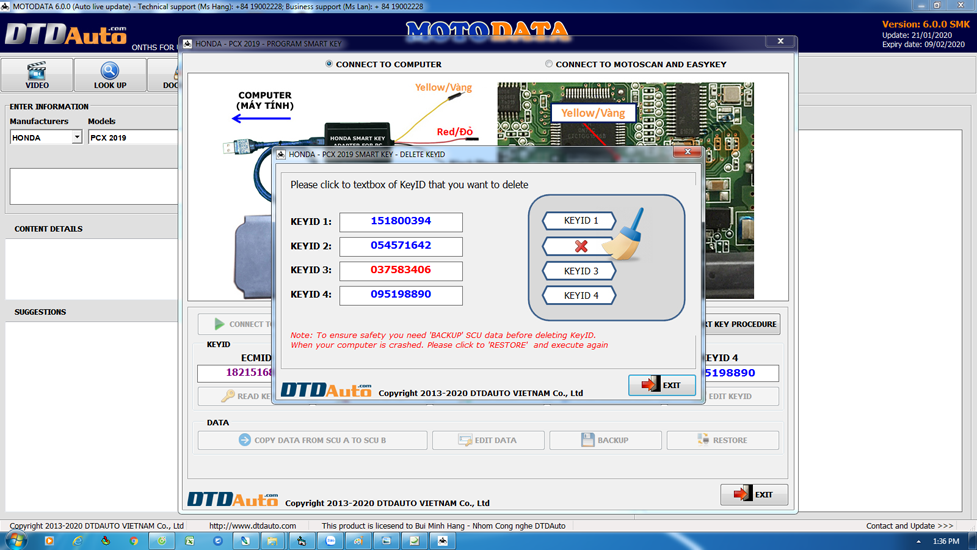This screenshot has width=977, height=550.
Task: Open Internet Explorer in taskbar
Action: (x=77, y=541)
